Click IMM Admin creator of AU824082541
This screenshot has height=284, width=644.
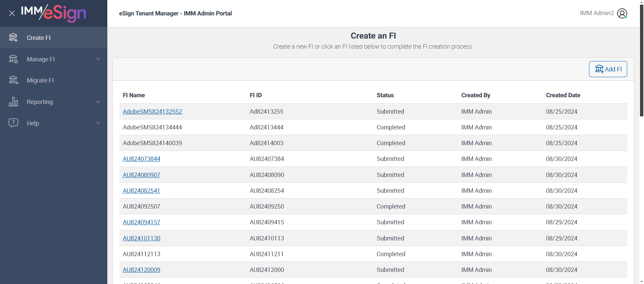tap(477, 190)
